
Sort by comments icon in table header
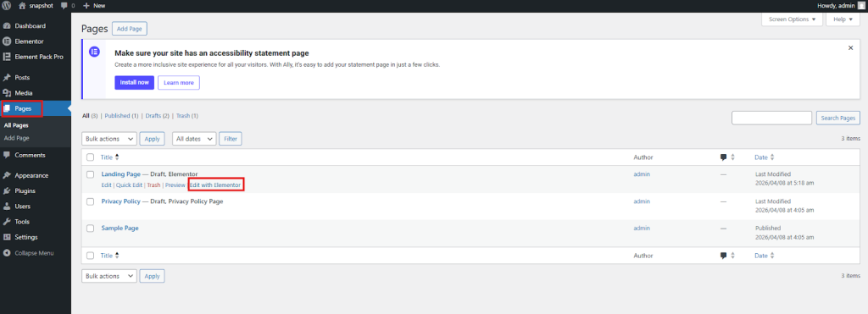(x=724, y=157)
